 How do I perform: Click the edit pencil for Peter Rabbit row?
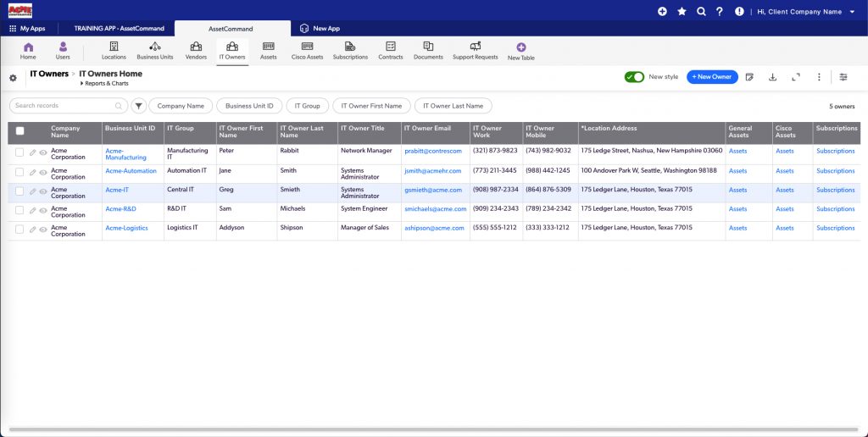pos(33,152)
